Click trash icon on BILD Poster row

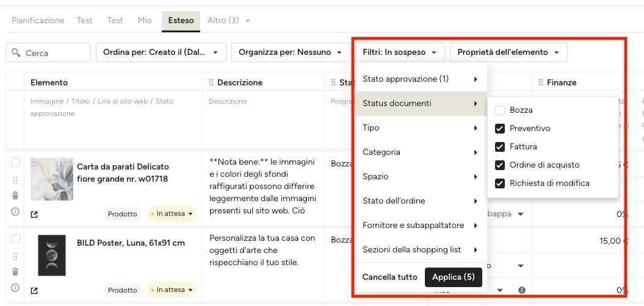pyautogui.click(x=15, y=271)
